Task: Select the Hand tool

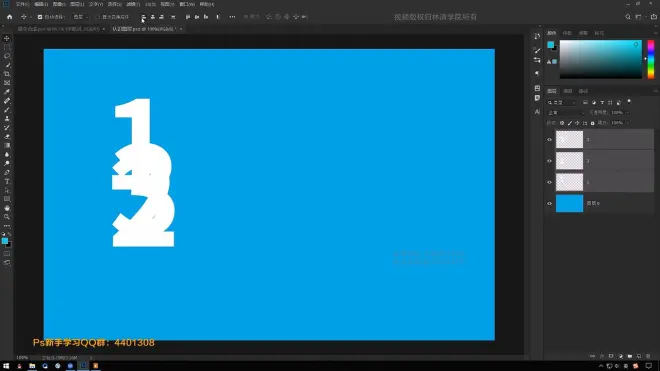Action: click(7, 208)
